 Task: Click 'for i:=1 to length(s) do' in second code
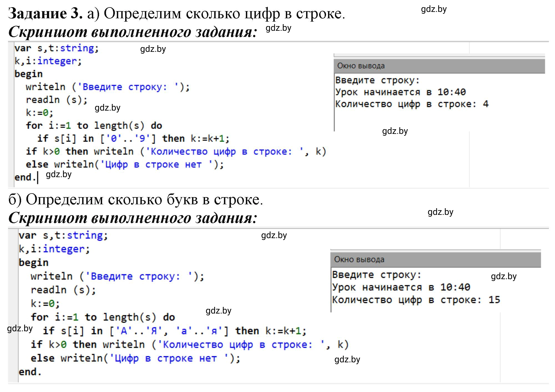click(x=103, y=317)
